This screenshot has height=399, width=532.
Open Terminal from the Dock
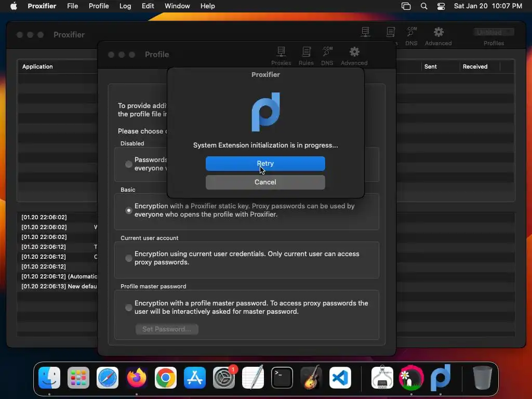pos(282,378)
